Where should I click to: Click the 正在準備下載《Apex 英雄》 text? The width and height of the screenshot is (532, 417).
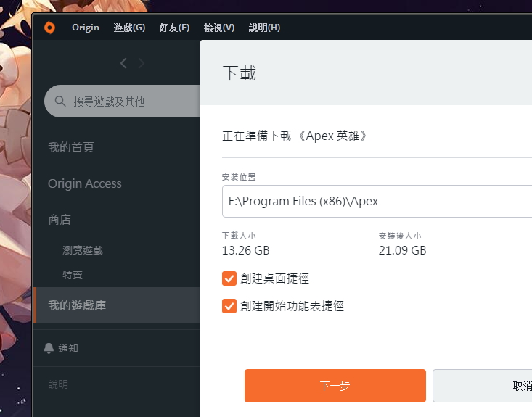click(x=295, y=136)
